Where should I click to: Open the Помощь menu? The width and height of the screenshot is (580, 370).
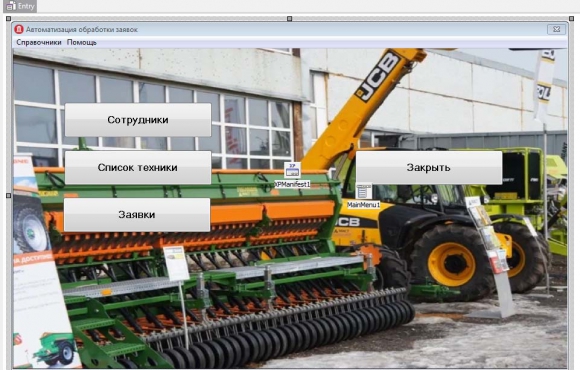coord(82,43)
